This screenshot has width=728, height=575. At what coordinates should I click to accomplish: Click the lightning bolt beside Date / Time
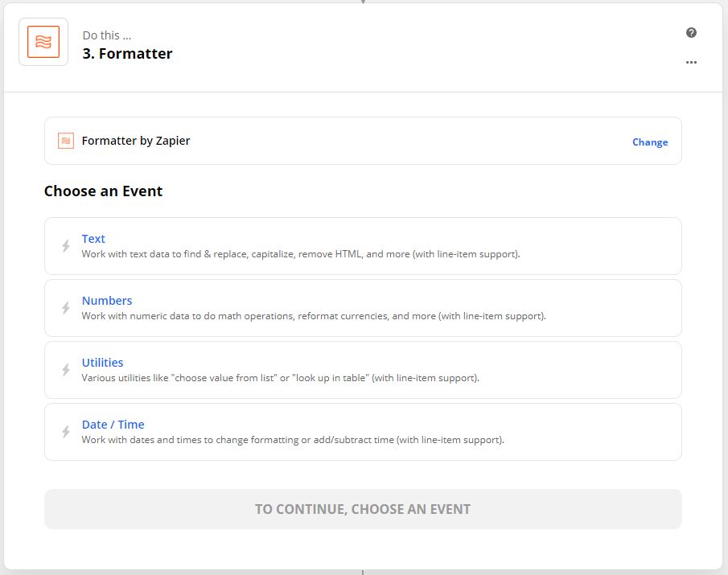point(66,432)
